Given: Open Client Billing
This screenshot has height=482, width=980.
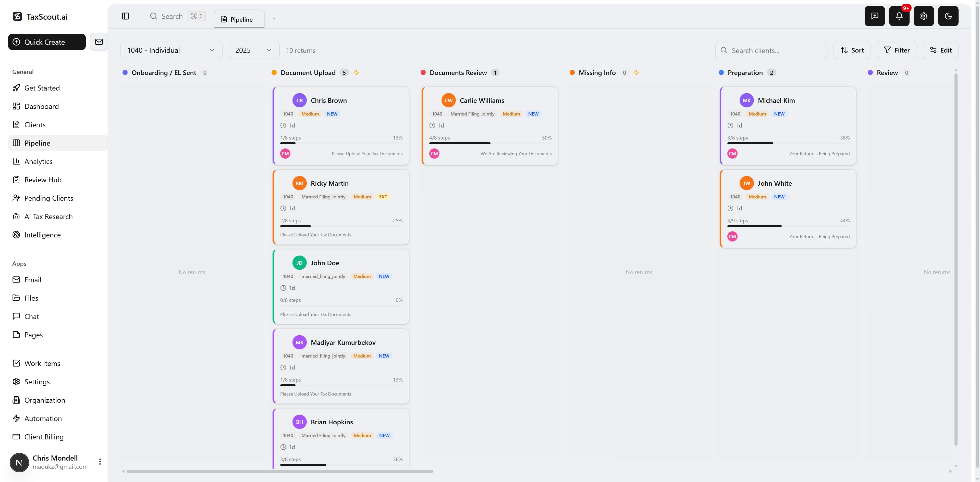Looking at the screenshot, I should (x=58, y=437).
